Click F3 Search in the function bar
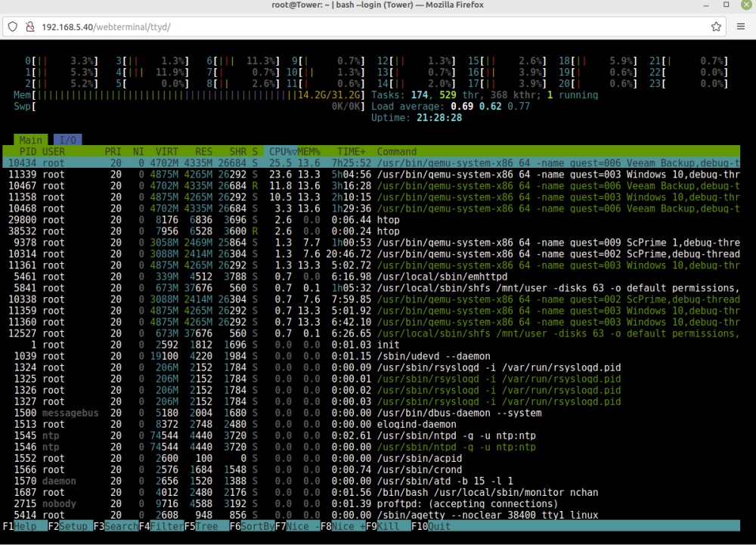This screenshot has height=545, width=756. pos(116,526)
